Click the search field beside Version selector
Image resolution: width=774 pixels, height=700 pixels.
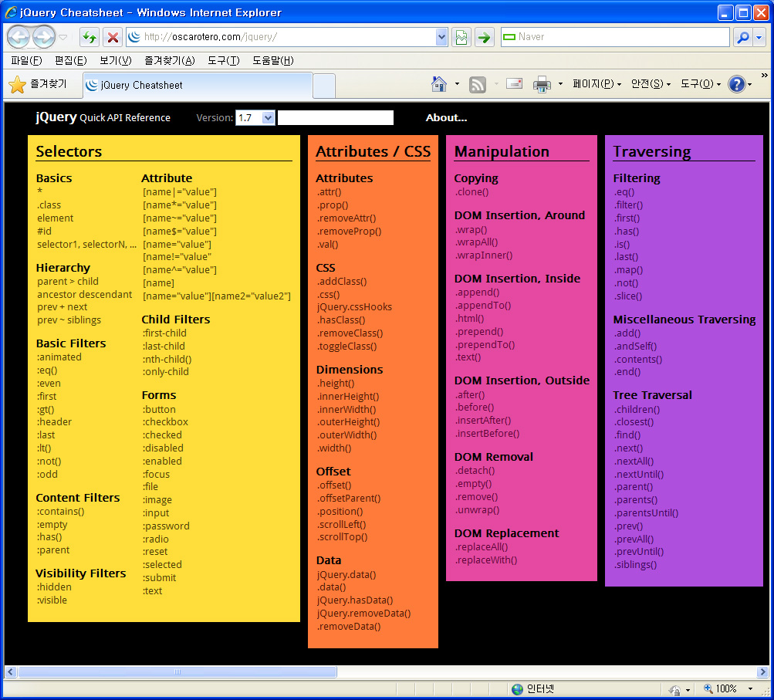pos(335,117)
